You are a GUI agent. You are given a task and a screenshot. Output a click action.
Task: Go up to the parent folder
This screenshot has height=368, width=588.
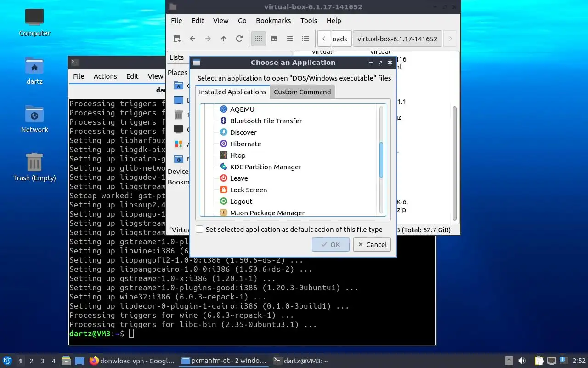[224, 39]
